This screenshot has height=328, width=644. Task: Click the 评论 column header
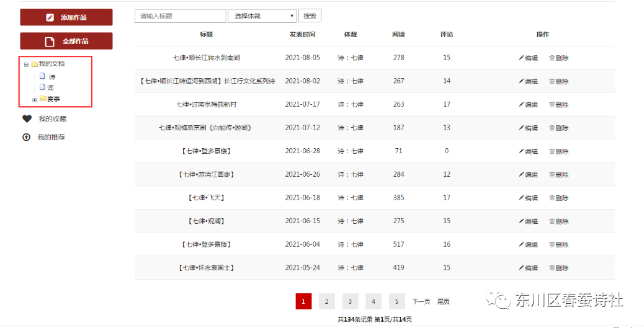(447, 35)
